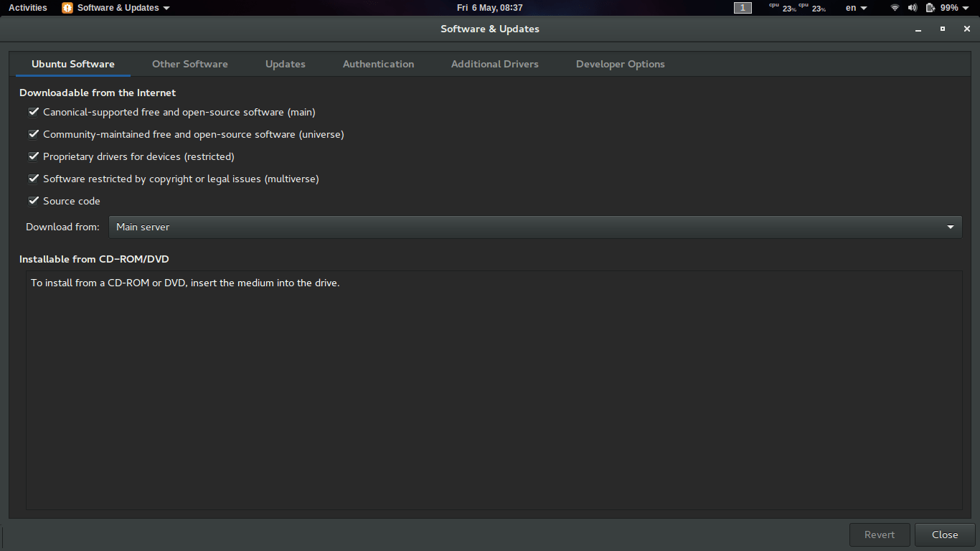Disable community-maintained universe software
The image size is (980, 551).
pyautogui.click(x=34, y=134)
